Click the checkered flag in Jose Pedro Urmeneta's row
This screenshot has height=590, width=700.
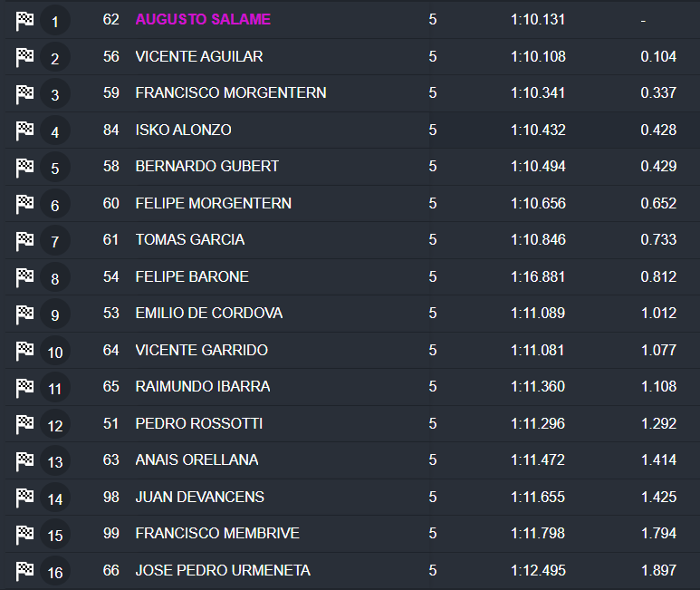pos(24,571)
